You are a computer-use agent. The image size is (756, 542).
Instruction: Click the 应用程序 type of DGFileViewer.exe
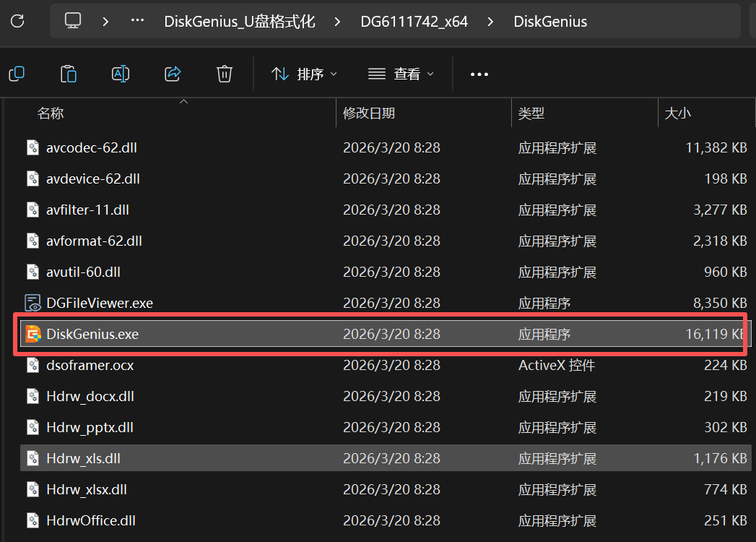[x=544, y=303]
